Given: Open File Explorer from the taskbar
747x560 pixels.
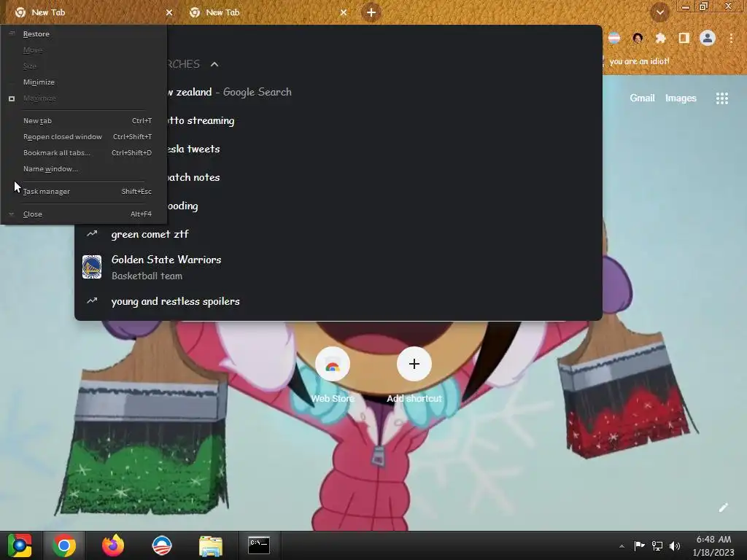Looking at the screenshot, I should 211,545.
